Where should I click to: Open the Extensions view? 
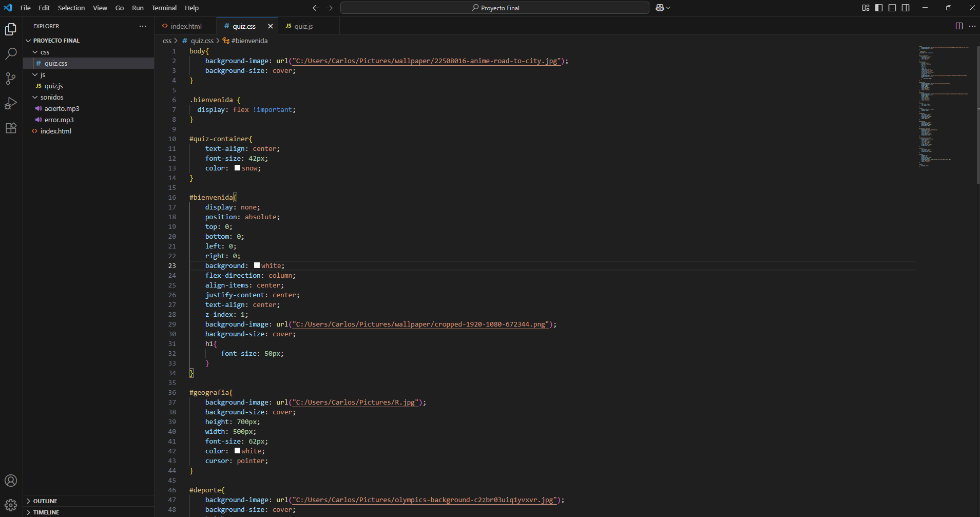click(11, 128)
